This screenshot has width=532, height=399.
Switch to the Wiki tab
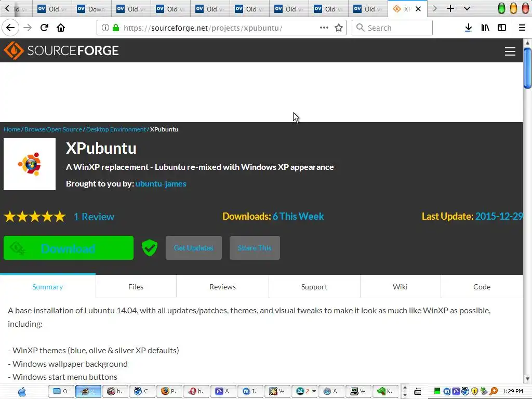pyautogui.click(x=400, y=287)
